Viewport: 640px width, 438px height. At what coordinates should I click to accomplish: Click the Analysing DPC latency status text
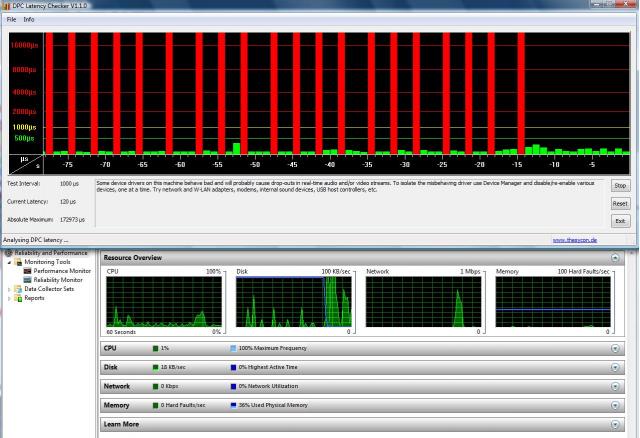36,240
